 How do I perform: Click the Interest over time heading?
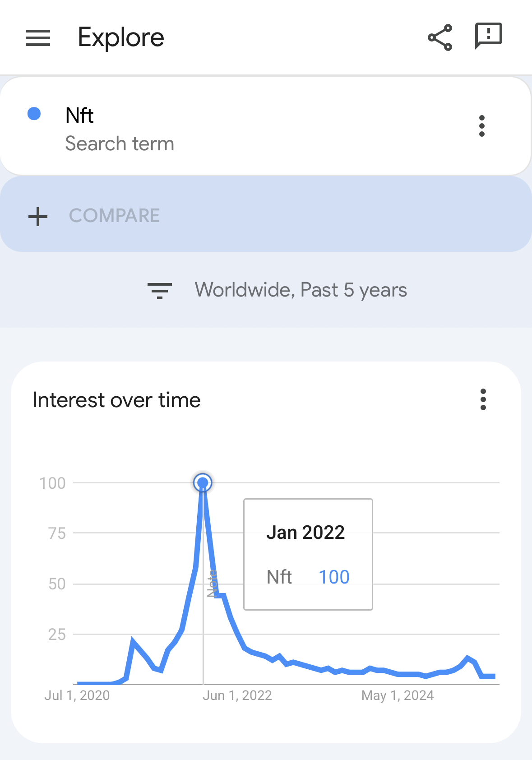(117, 400)
